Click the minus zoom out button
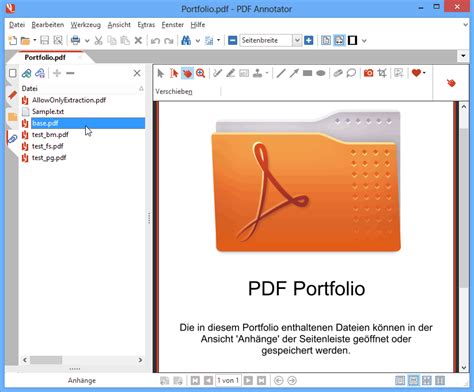 pyautogui.click(x=233, y=41)
